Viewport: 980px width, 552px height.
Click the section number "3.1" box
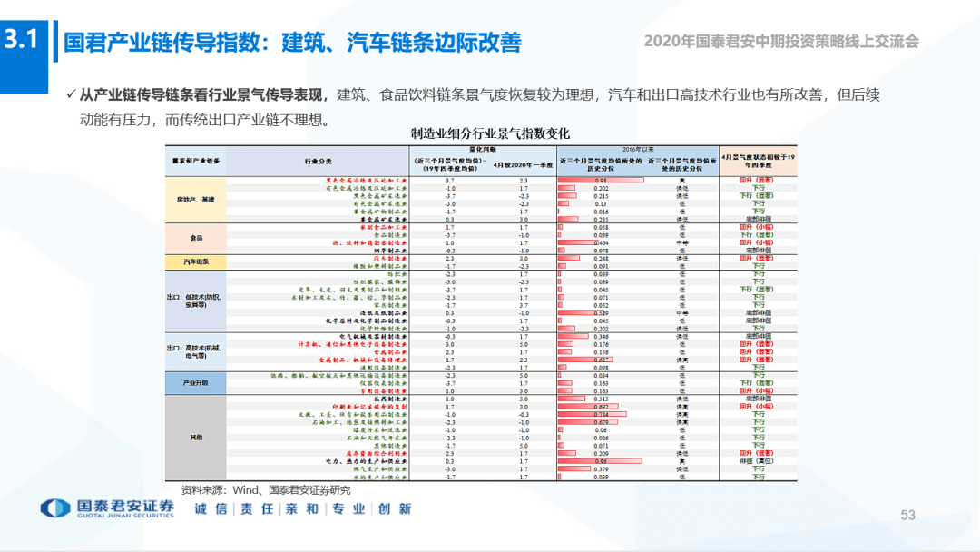click(x=24, y=57)
